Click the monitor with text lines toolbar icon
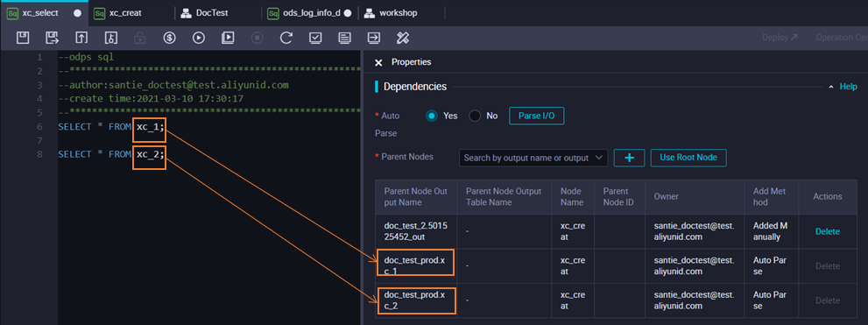The height and width of the screenshot is (325, 868). click(x=344, y=38)
